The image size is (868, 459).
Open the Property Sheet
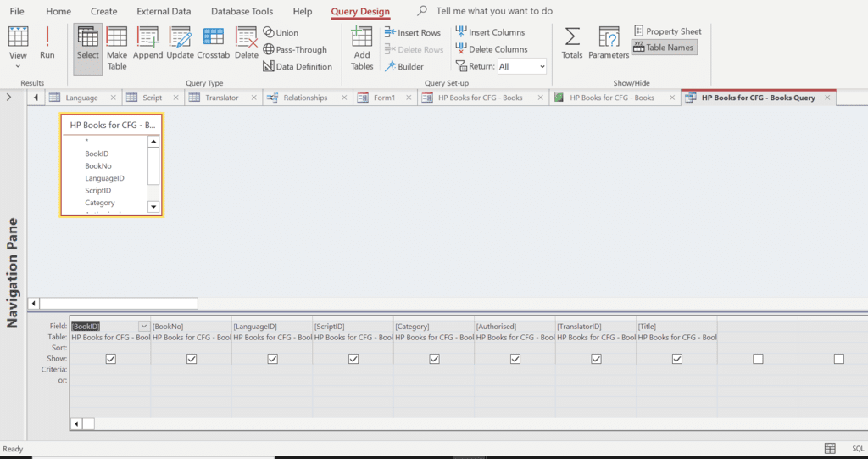(x=668, y=31)
